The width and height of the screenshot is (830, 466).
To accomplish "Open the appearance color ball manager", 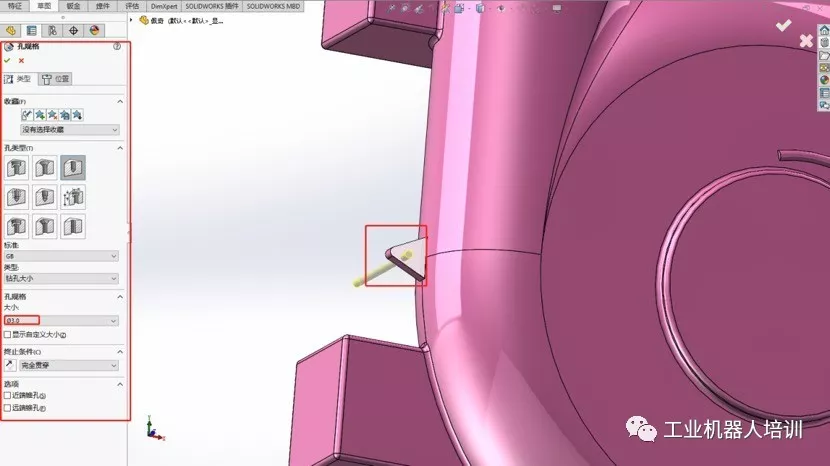I will tap(94, 31).
